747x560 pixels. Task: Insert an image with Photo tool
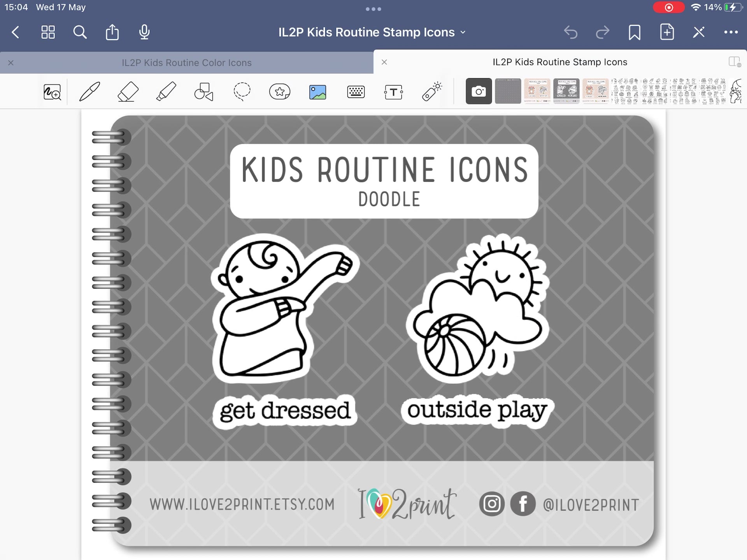tap(317, 92)
